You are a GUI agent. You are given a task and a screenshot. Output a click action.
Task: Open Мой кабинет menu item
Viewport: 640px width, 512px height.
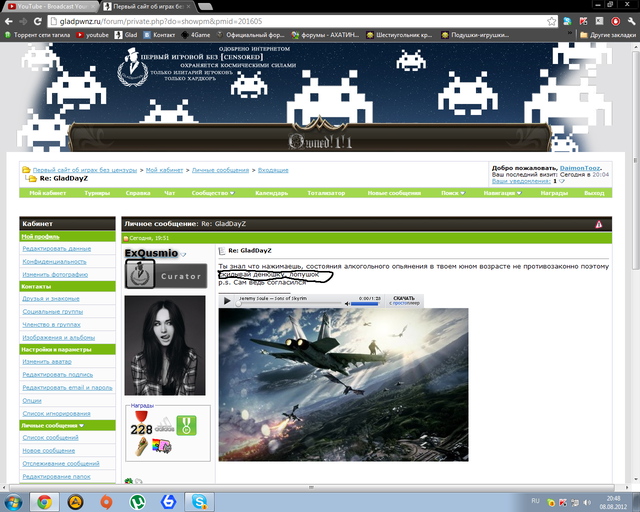coord(48,193)
